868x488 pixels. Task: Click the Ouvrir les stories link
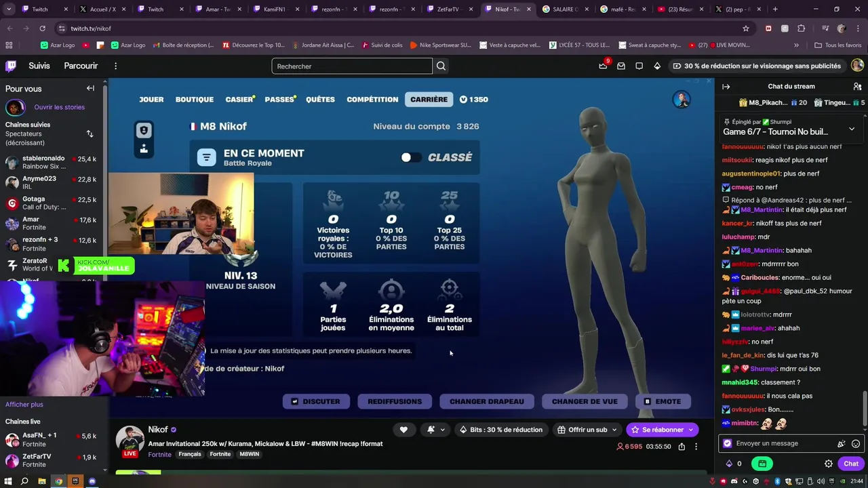tap(60, 107)
